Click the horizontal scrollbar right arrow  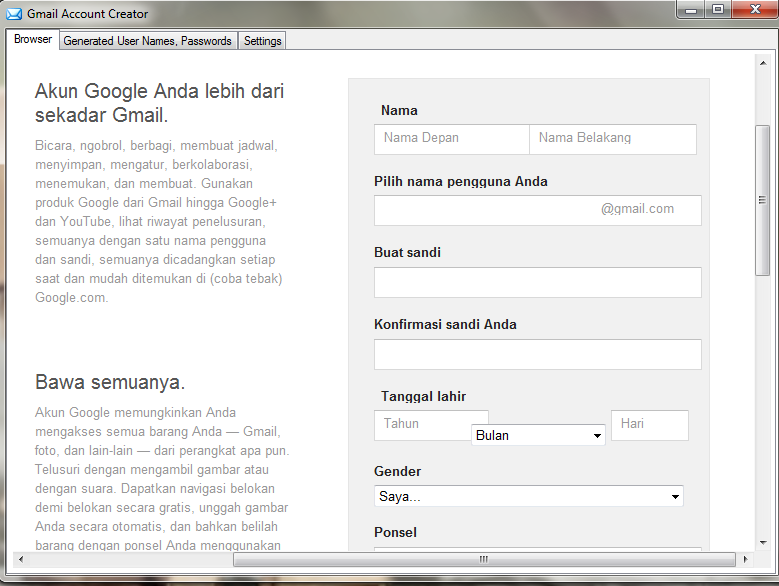[745, 559]
